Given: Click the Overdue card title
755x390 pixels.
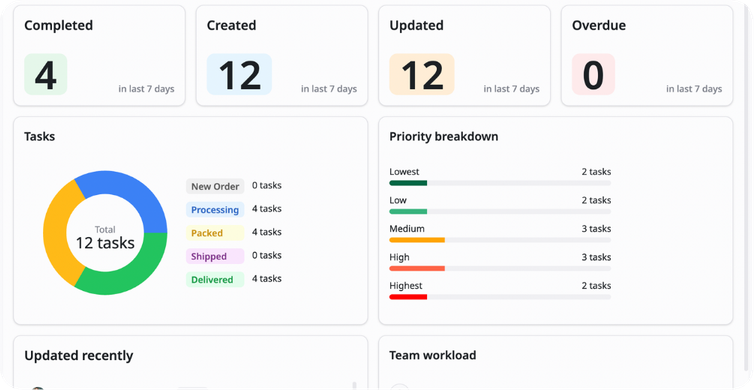Looking at the screenshot, I should tap(599, 26).
